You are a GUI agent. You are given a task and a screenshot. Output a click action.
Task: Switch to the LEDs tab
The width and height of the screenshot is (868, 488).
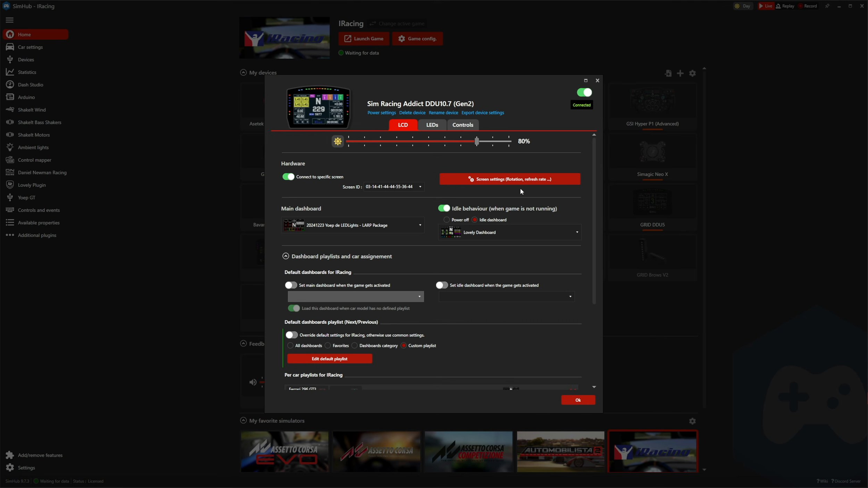(x=432, y=125)
